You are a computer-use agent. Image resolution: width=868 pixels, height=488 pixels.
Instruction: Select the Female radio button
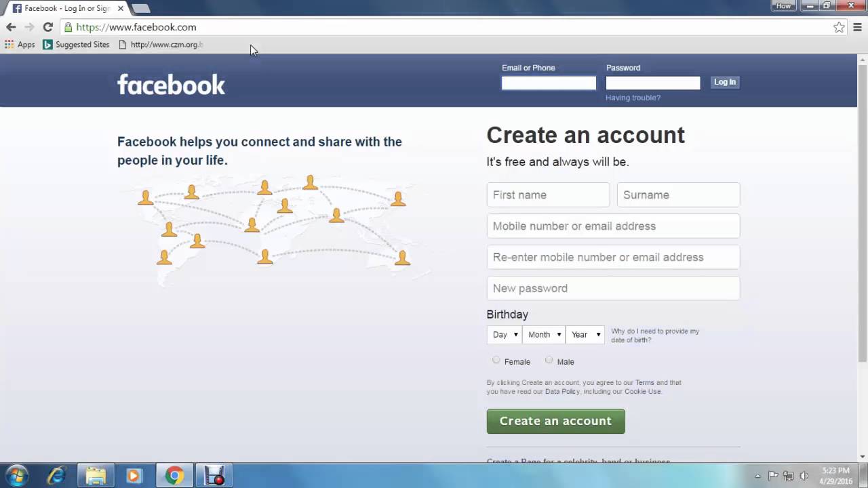point(496,361)
